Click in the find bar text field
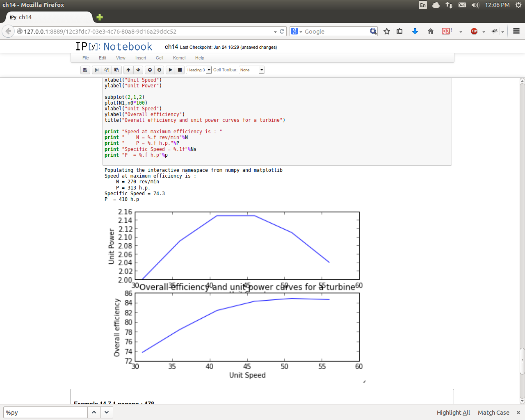525x420 pixels. pos(45,413)
